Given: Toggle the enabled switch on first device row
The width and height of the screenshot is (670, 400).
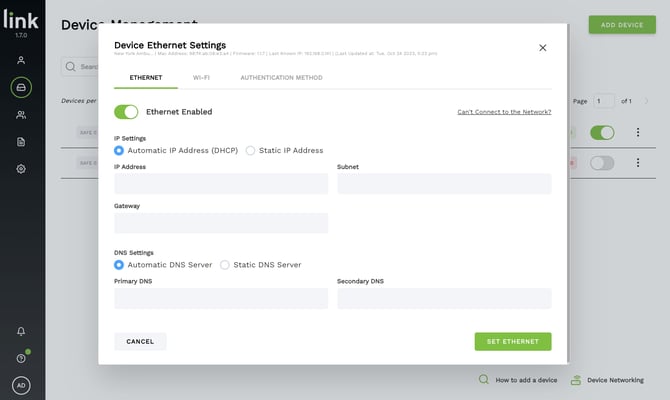Looking at the screenshot, I should pyautogui.click(x=602, y=133).
